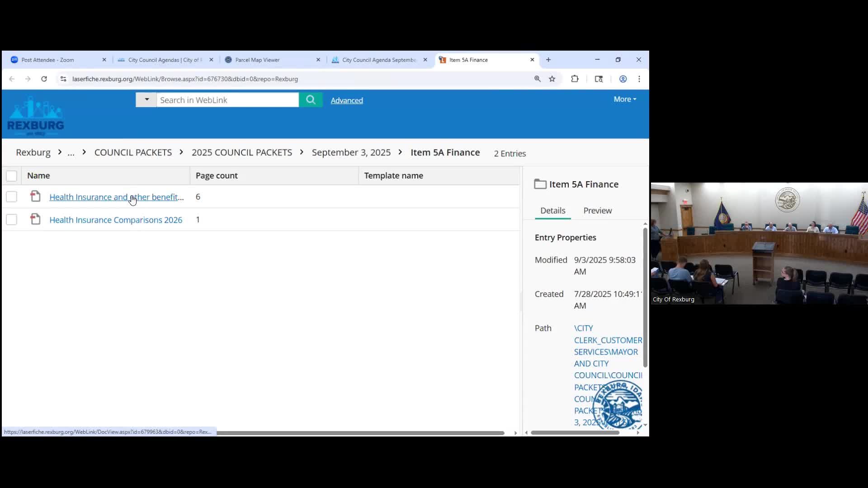Screen dimensions: 868x488
Task: Bookmark the page with the star icon
Action: (x=552, y=79)
